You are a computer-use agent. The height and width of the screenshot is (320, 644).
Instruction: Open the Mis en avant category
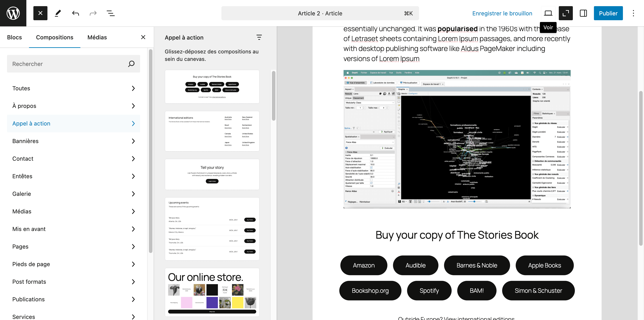[74, 229]
